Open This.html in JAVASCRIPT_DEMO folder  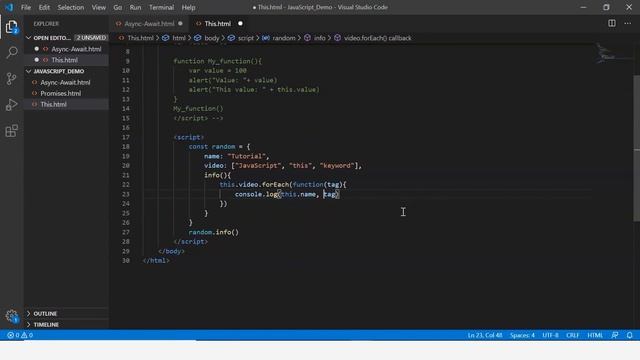[x=53, y=104]
